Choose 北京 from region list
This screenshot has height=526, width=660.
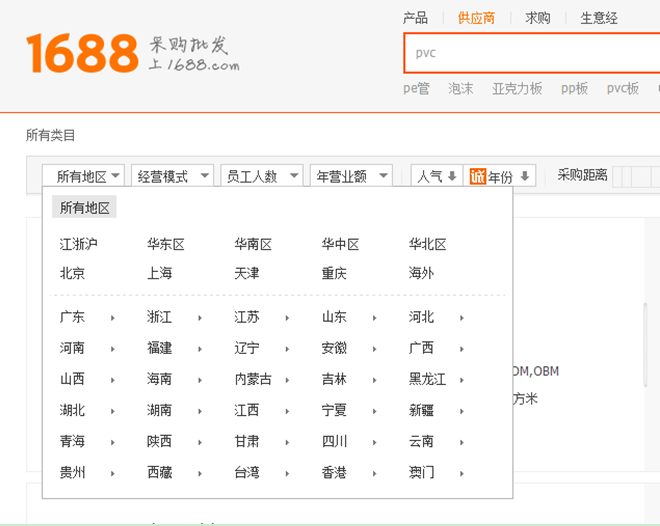72,273
